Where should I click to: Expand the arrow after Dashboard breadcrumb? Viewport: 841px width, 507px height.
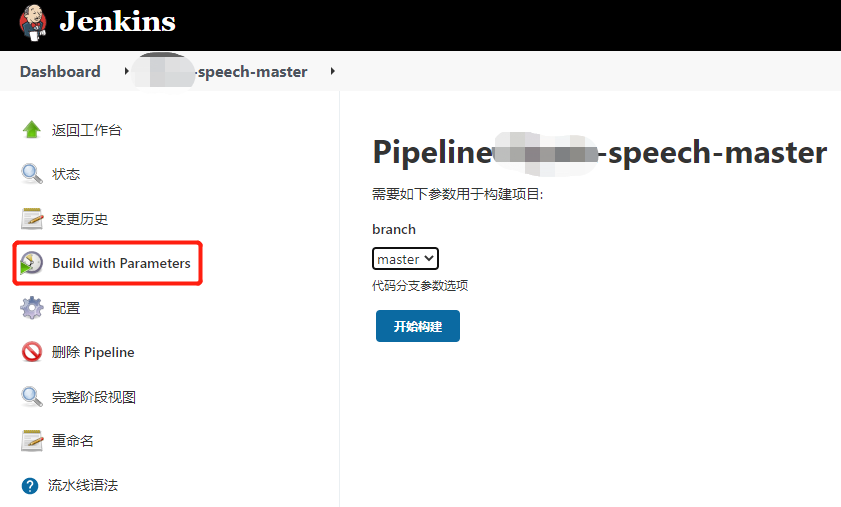[x=126, y=71]
